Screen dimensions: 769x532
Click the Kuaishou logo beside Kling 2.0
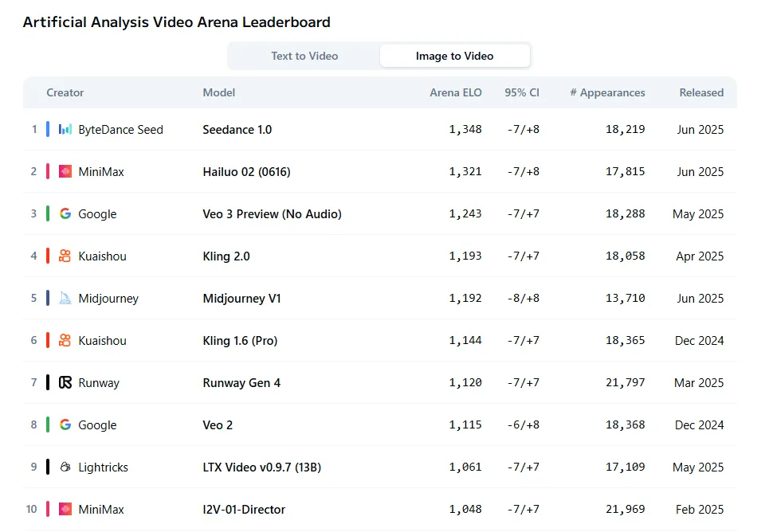(65, 256)
